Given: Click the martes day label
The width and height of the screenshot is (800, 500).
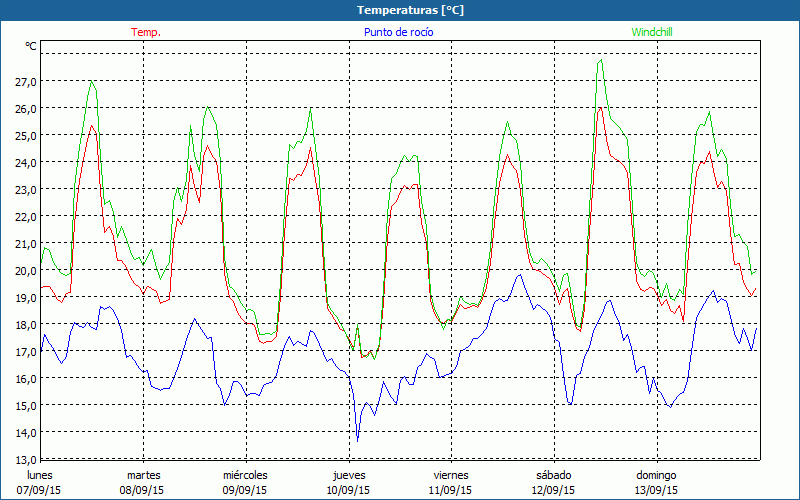Looking at the screenshot, I should click(143, 475).
